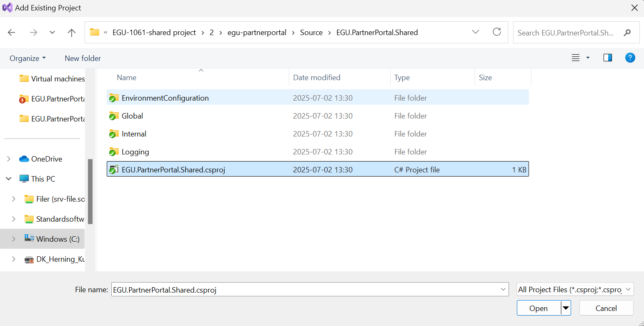This screenshot has height=326, width=644.
Task: Select the Global folder
Action: tap(318, 116)
